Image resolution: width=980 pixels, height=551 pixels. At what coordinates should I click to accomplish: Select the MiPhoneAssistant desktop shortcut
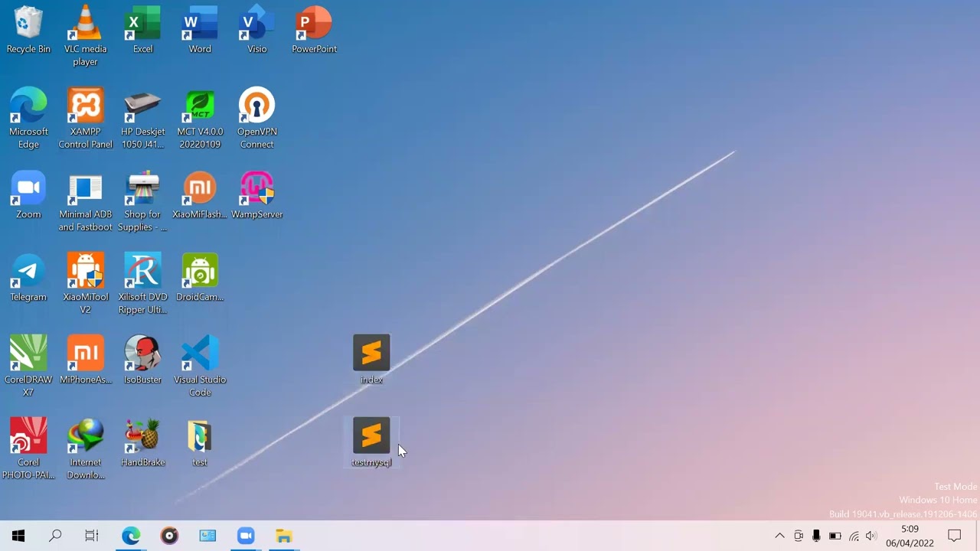(x=85, y=360)
